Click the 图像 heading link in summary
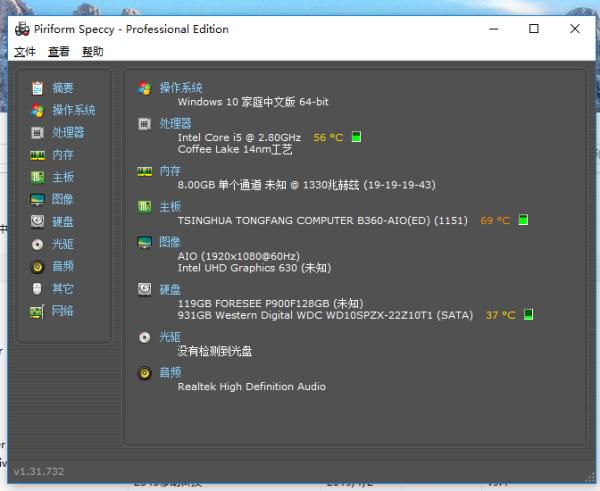 170,242
